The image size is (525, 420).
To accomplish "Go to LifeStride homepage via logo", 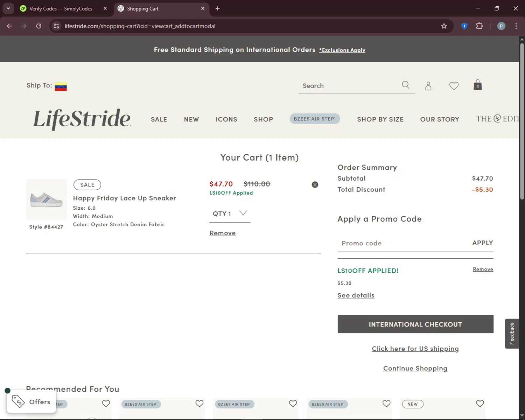I will pos(82,119).
